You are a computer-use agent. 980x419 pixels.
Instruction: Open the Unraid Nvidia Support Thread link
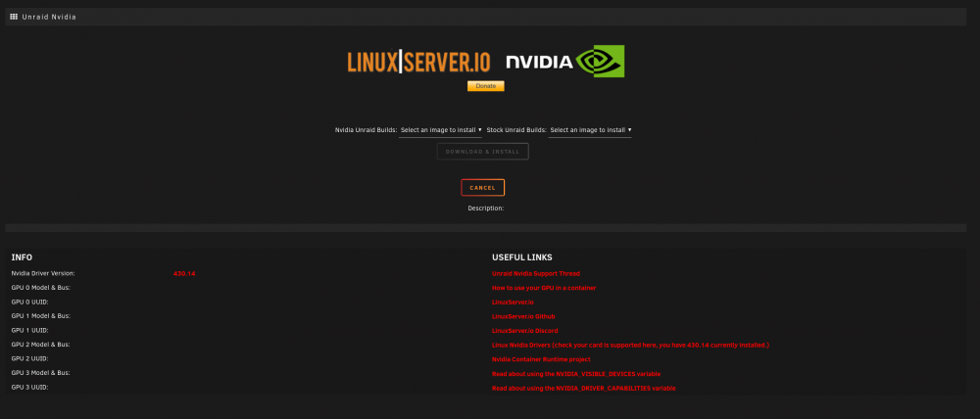[x=536, y=273]
